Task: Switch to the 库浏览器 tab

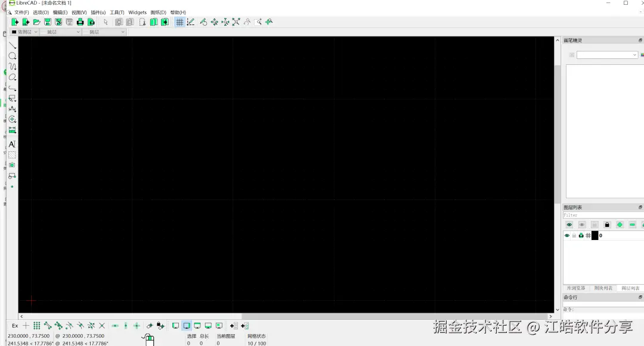Action: [576, 288]
